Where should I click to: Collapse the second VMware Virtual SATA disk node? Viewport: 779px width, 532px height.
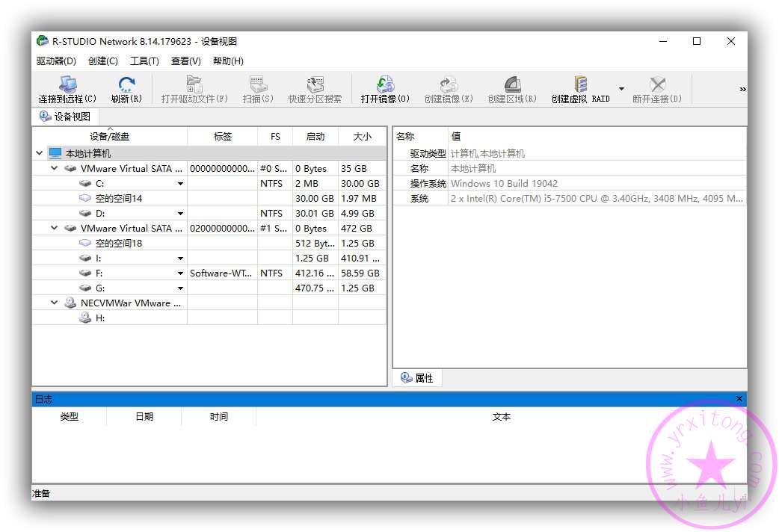54,228
